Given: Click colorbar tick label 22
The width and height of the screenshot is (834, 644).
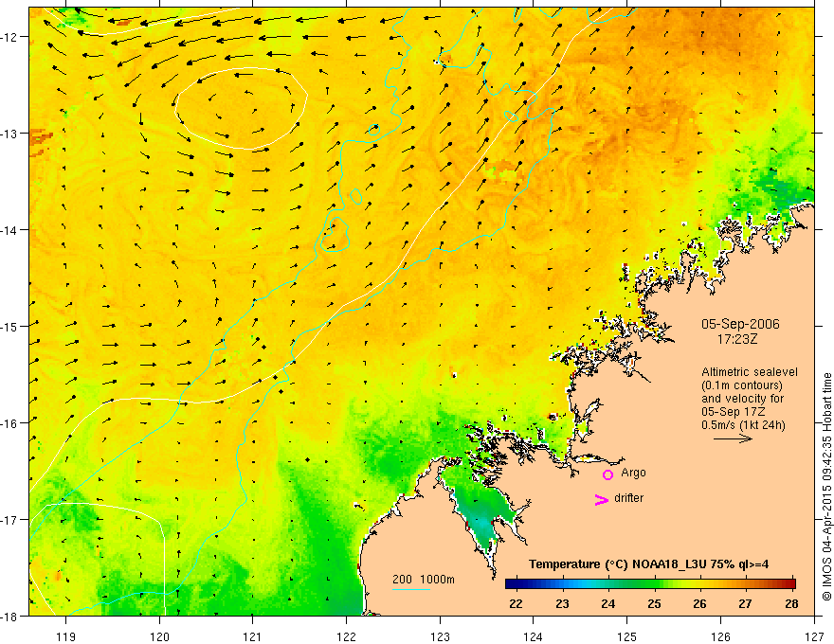Looking at the screenshot, I should (516, 603).
